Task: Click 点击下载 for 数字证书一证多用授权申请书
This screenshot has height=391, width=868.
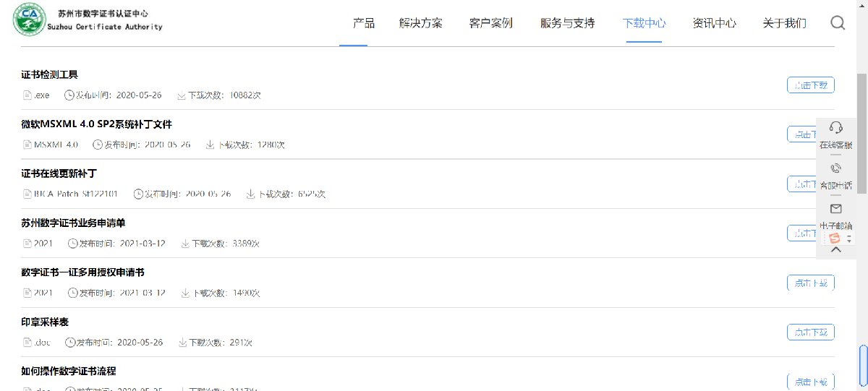Action: [810, 283]
